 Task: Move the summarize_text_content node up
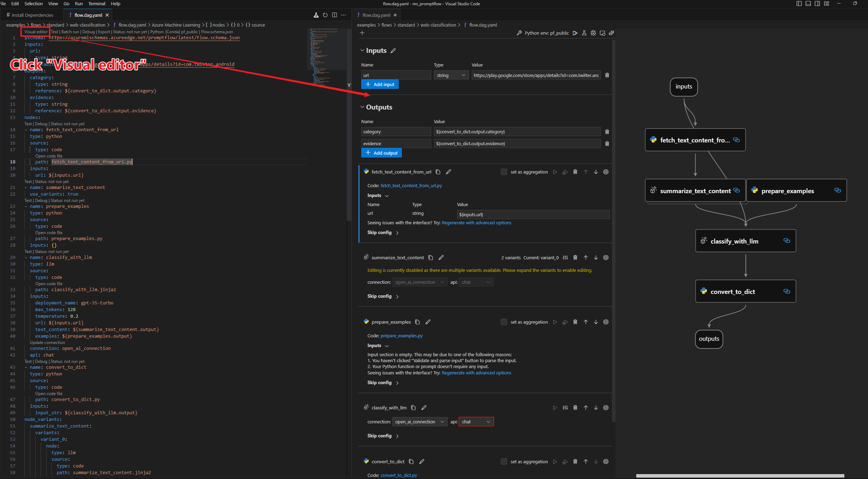[586, 258]
